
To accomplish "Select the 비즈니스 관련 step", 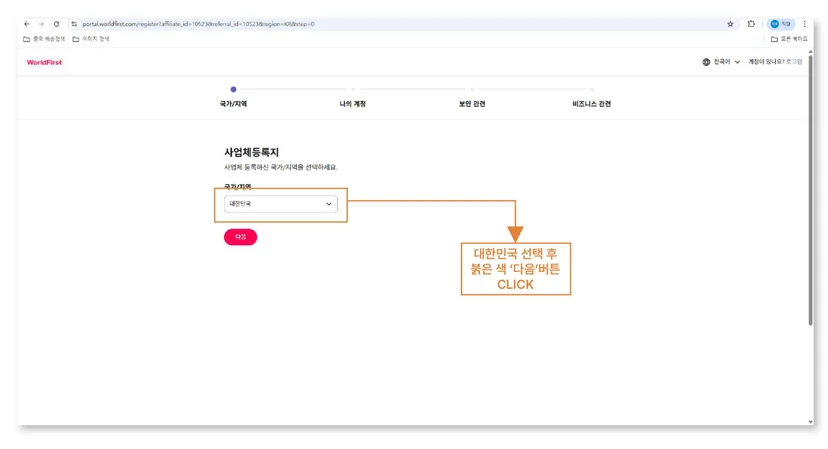I will [x=591, y=104].
